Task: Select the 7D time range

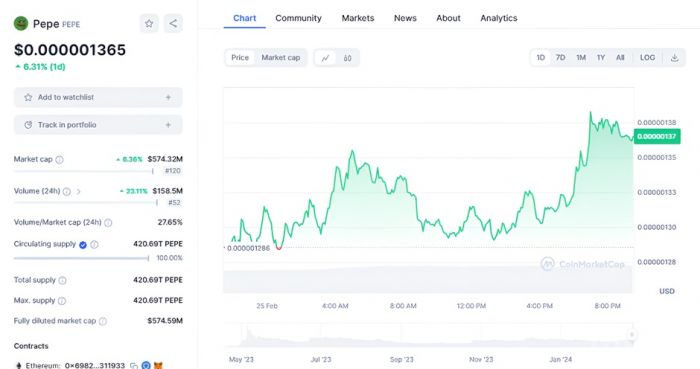Action: 560,58
